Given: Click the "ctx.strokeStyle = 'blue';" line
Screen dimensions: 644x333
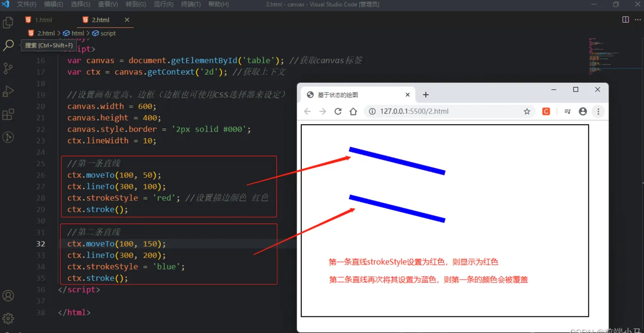Looking at the screenshot, I should [x=126, y=267].
